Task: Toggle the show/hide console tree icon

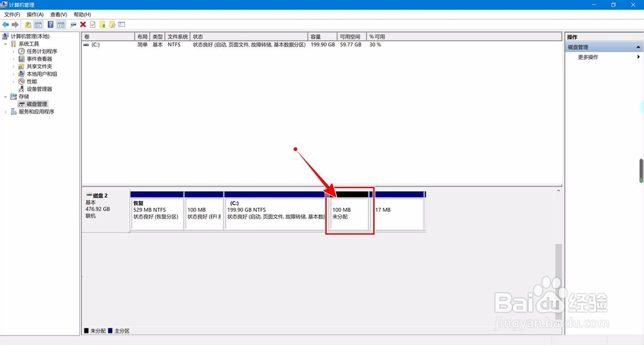Action: [x=38, y=24]
